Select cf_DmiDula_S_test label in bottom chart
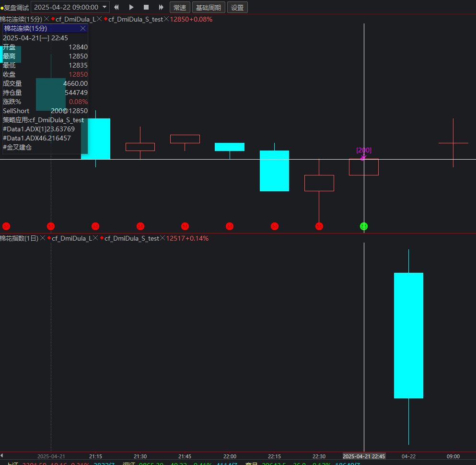The image size is (476, 465). (x=131, y=238)
